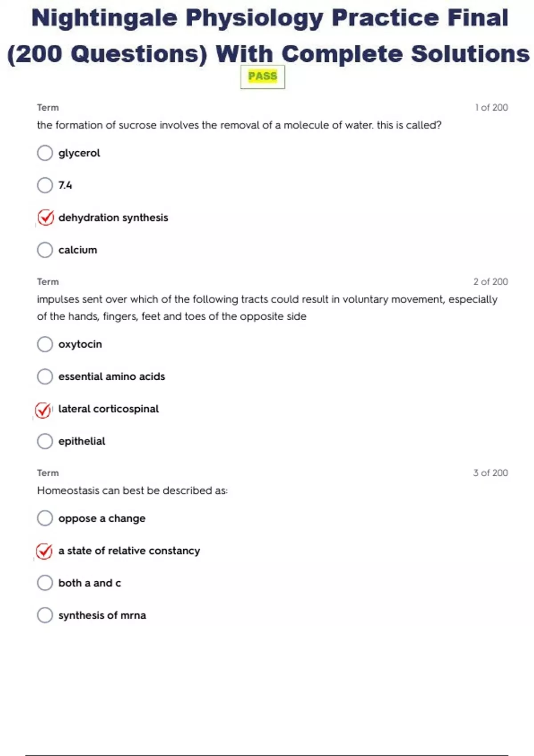Image resolution: width=534 pixels, height=756 pixels.
Task: Select essential amino acids option
Action: pos(45,377)
